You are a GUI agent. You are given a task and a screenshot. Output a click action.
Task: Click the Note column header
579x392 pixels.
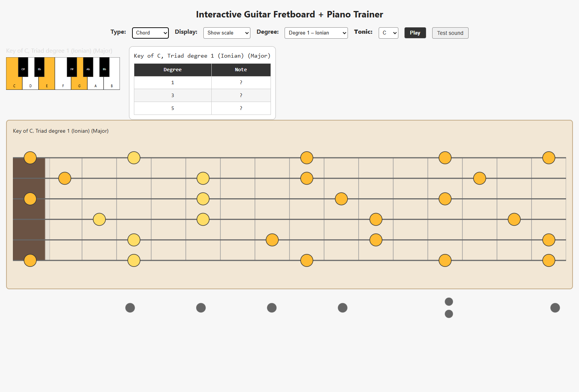(241, 70)
